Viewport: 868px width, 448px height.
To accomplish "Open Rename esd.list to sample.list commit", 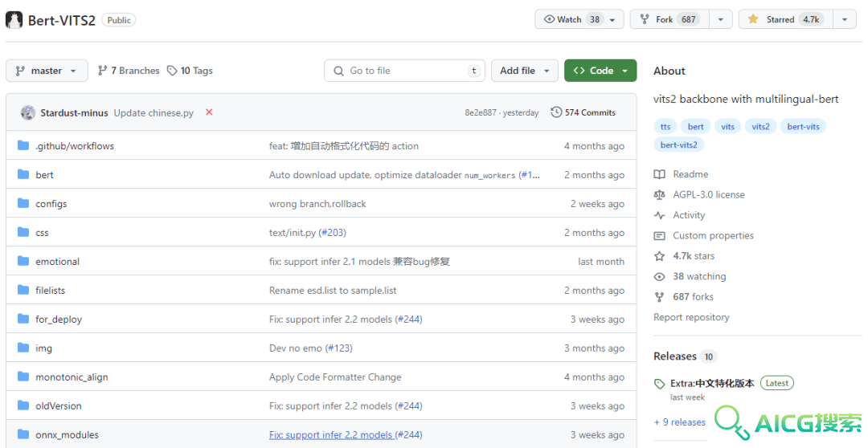I will pyautogui.click(x=333, y=291).
